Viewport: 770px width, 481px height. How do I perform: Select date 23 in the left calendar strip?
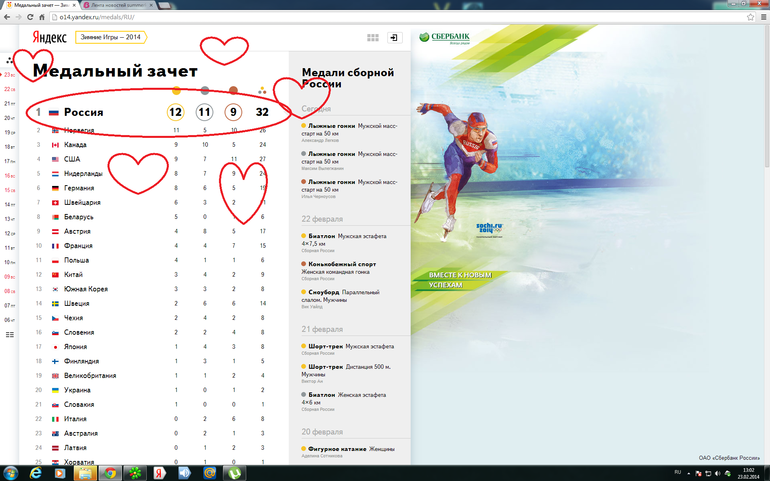tap(9, 75)
